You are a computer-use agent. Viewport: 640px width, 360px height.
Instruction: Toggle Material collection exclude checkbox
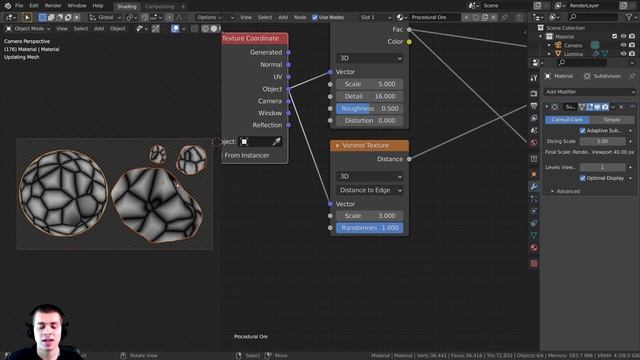pyautogui.click(x=615, y=36)
